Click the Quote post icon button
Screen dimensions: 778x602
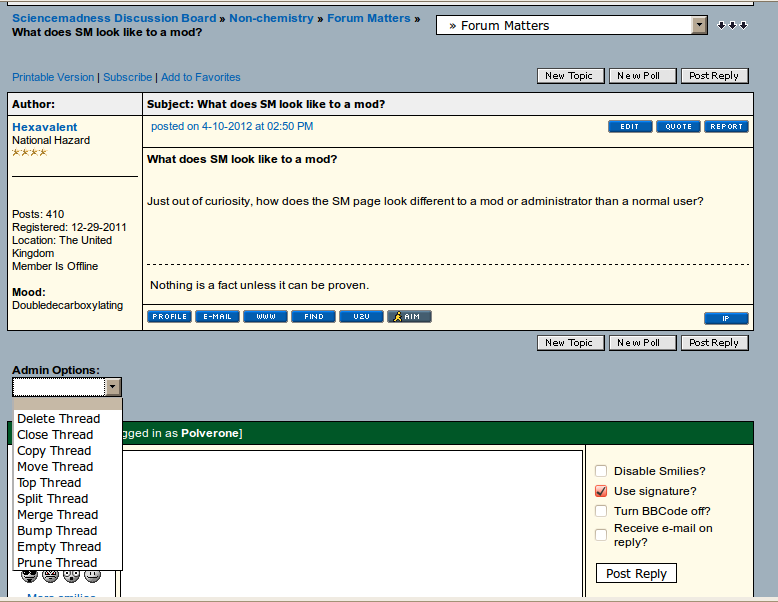pyautogui.click(x=678, y=127)
